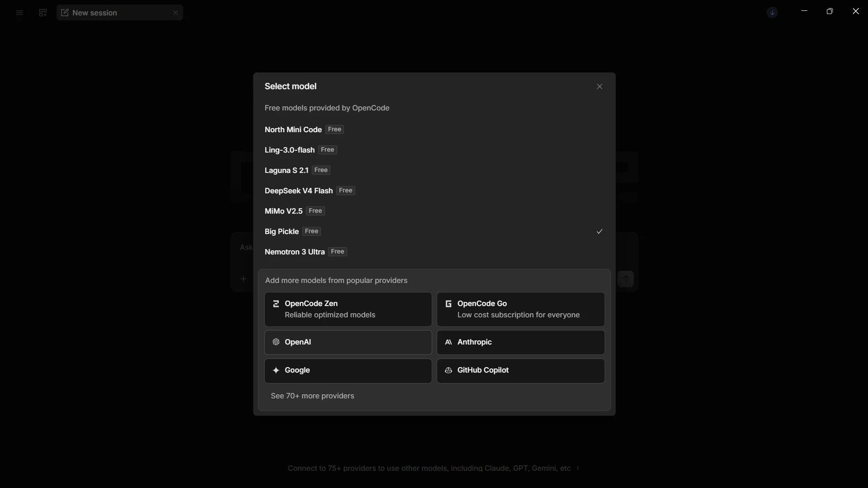Add the OpenCode Zen provider
This screenshot has height=488, width=868.
tap(348, 309)
